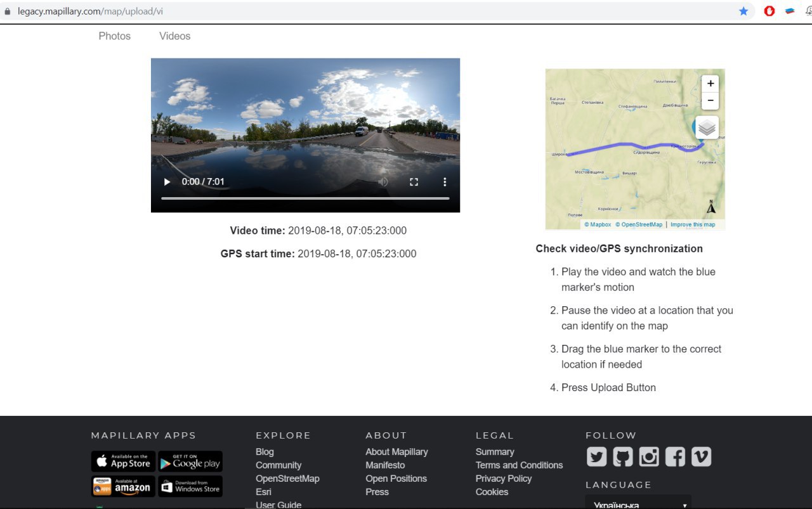The image size is (812, 509).
Task: Click the video progress bar
Action: [305, 198]
